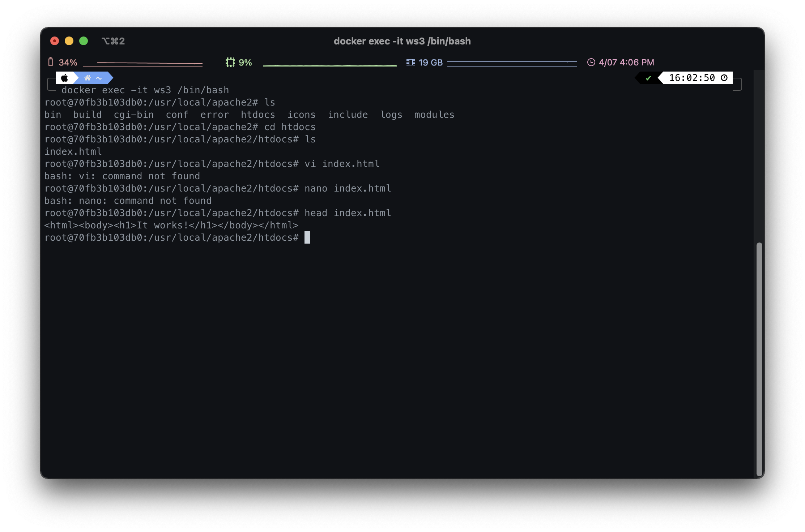Click the small clock icon after 16:02:50
This screenshot has height=532, width=805.
724,78
